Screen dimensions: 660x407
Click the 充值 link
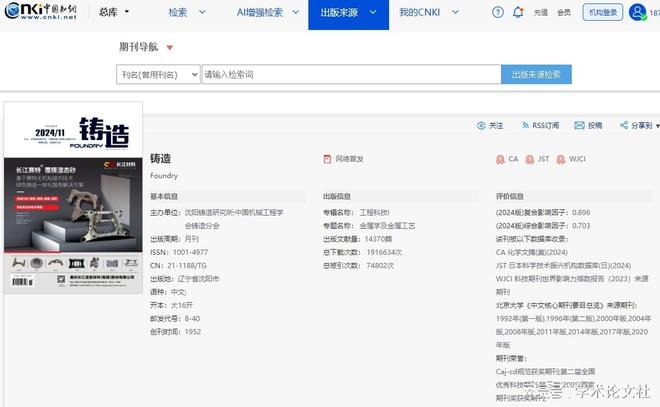541,13
